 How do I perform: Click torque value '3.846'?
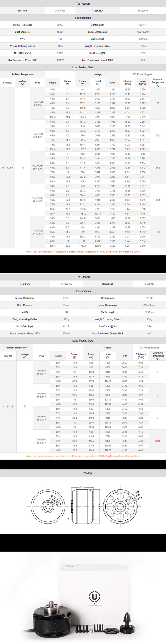pyautogui.click(x=143, y=246)
